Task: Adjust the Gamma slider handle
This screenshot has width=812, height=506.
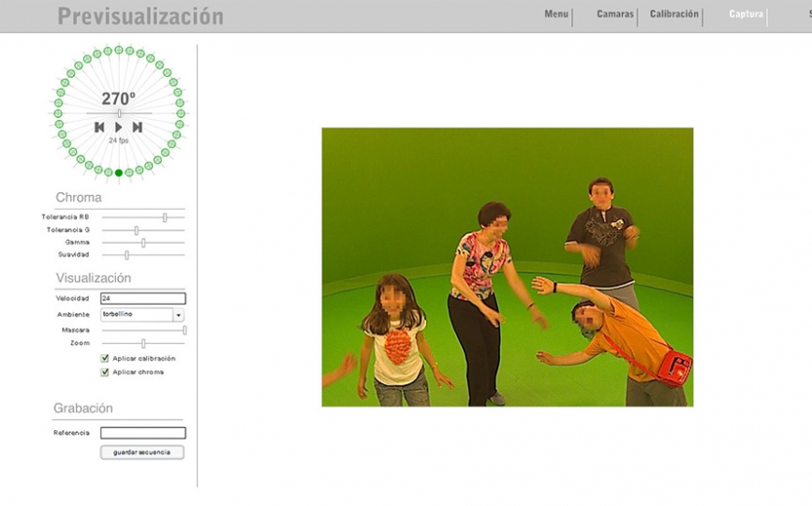Action: pos(143,243)
